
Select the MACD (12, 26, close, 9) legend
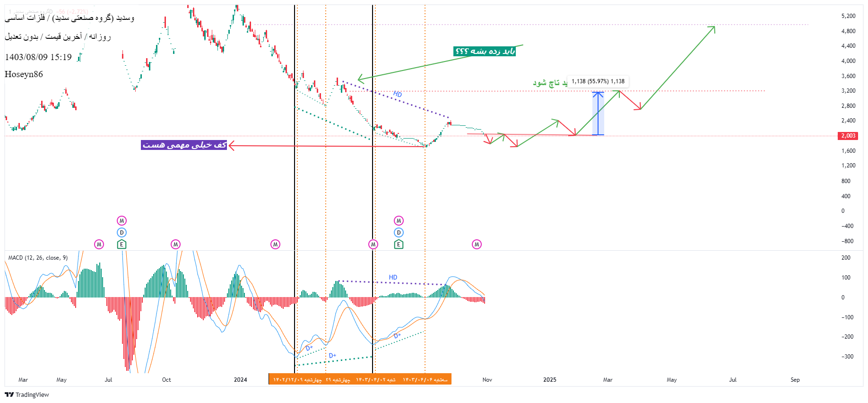coord(38,258)
